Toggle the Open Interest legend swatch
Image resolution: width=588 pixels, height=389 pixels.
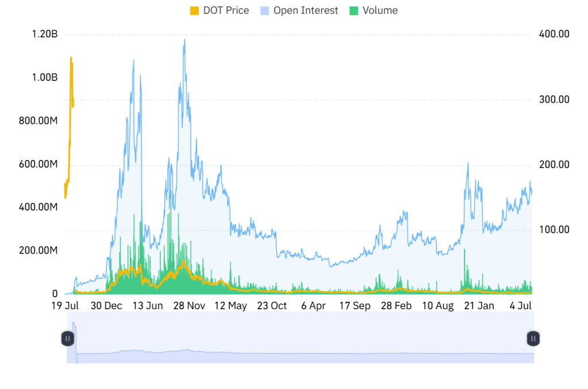(265, 11)
